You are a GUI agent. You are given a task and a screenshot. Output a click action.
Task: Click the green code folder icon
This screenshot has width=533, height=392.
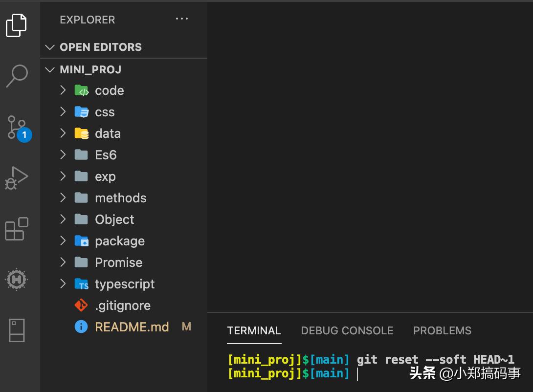82,91
